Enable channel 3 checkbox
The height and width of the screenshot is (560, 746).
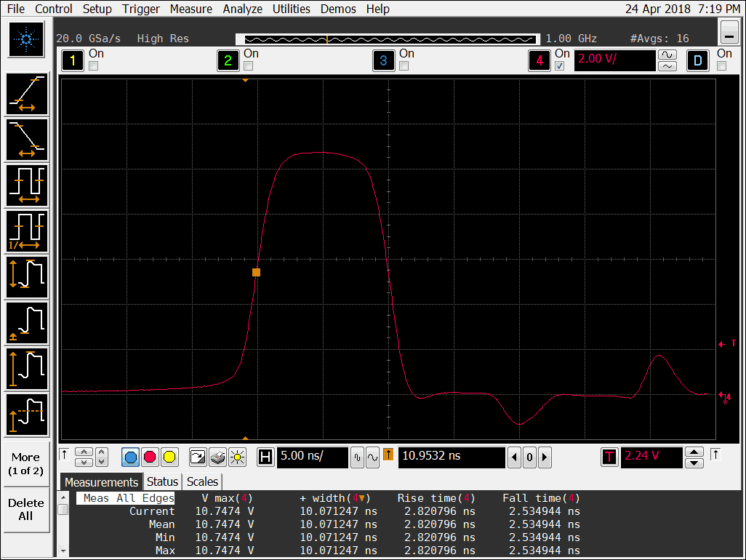[x=404, y=66]
